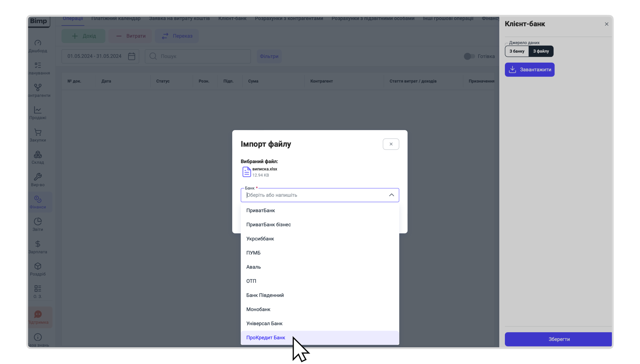Switch to the Клієнт-банк tab
Viewport: 640px width, 364px height.
point(232,18)
